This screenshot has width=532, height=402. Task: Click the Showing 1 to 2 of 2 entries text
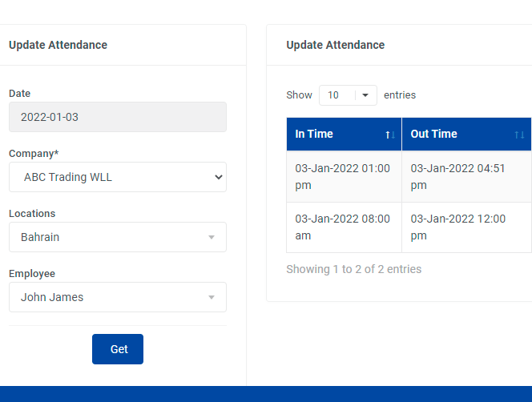[x=353, y=269]
